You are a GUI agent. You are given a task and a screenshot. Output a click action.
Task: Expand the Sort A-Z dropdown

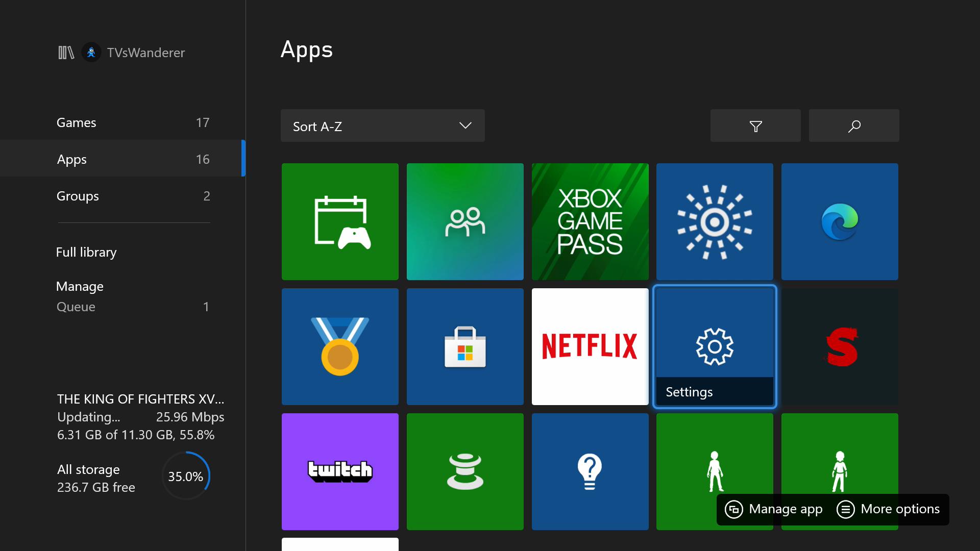pyautogui.click(x=382, y=126)
